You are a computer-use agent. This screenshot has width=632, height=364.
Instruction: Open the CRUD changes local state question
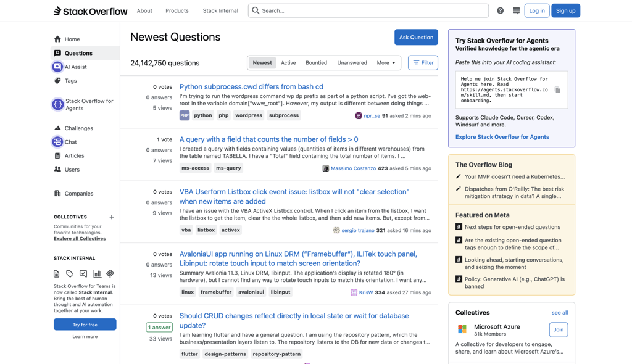294,320
